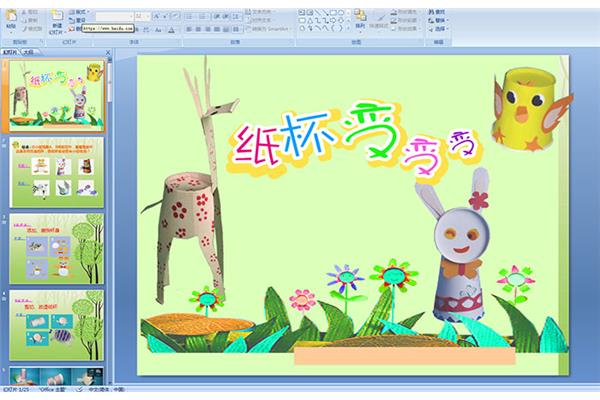
Task: Toggle bullet list formatting
Action: [189, 16]
